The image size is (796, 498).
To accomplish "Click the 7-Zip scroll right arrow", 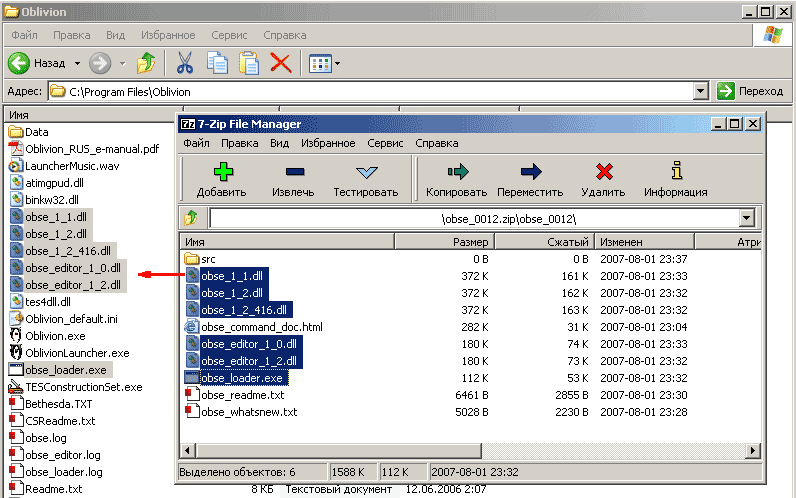I will (x=753, y=450).
